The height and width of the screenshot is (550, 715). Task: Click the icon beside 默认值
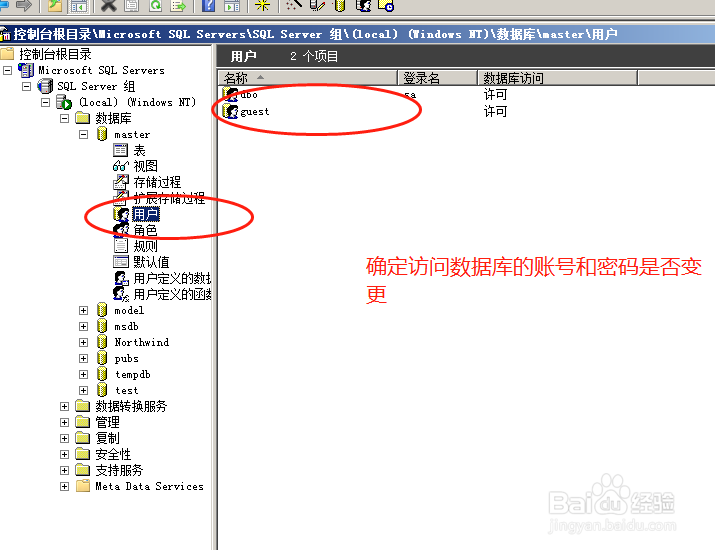[121, 261]
